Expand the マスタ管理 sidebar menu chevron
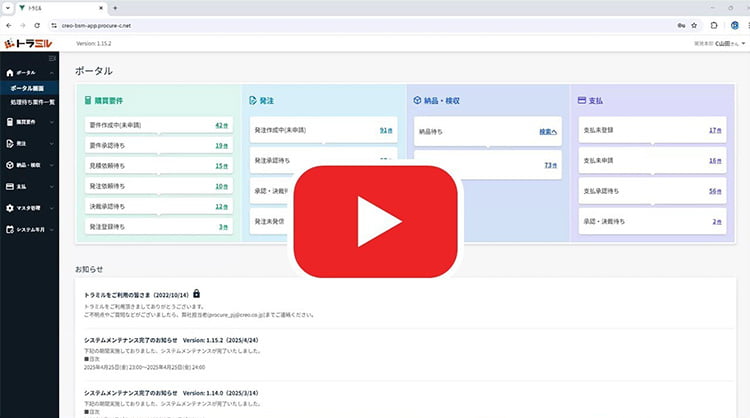The image size is (750, 418). pyautogui.click(x=51, y=208)
